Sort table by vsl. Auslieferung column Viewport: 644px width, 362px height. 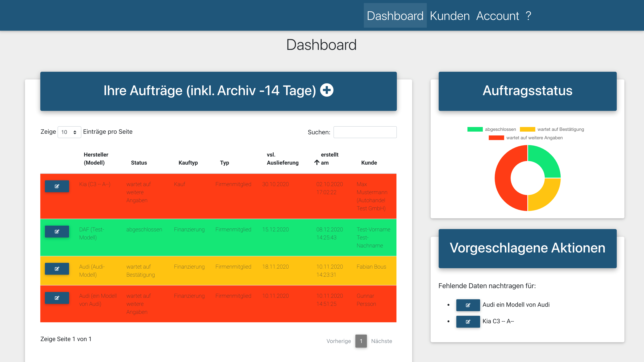pyautogui.click(x=282, y=158)
